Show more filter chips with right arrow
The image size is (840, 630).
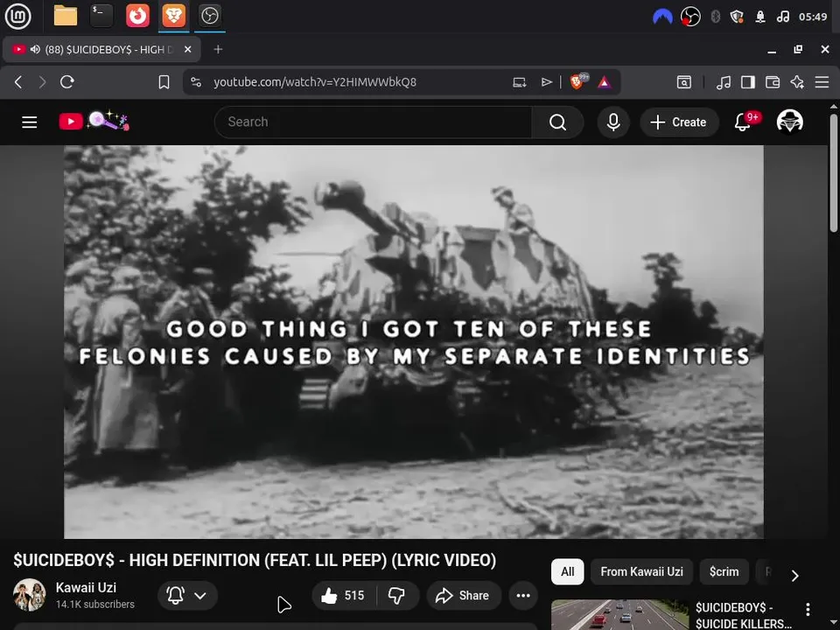(x=795, y=575)
